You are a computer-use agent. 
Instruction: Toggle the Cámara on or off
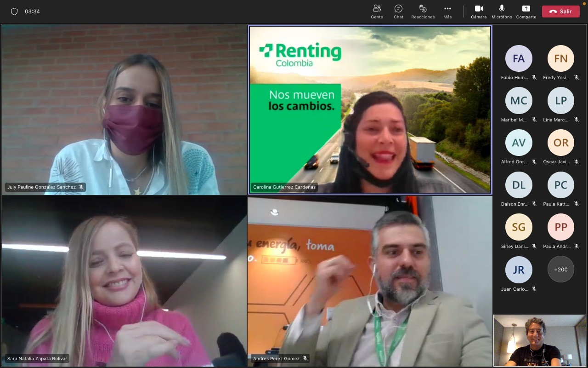(478, 11)
